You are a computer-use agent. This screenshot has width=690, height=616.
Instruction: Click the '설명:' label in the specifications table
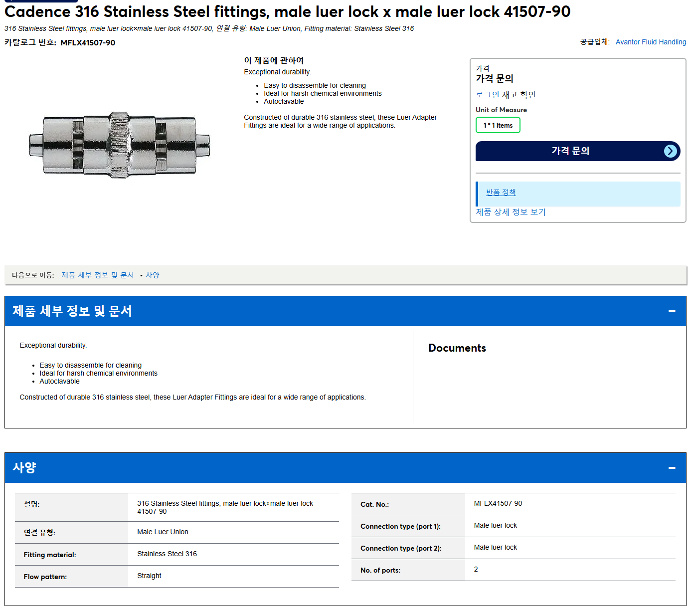coord(31,504)
